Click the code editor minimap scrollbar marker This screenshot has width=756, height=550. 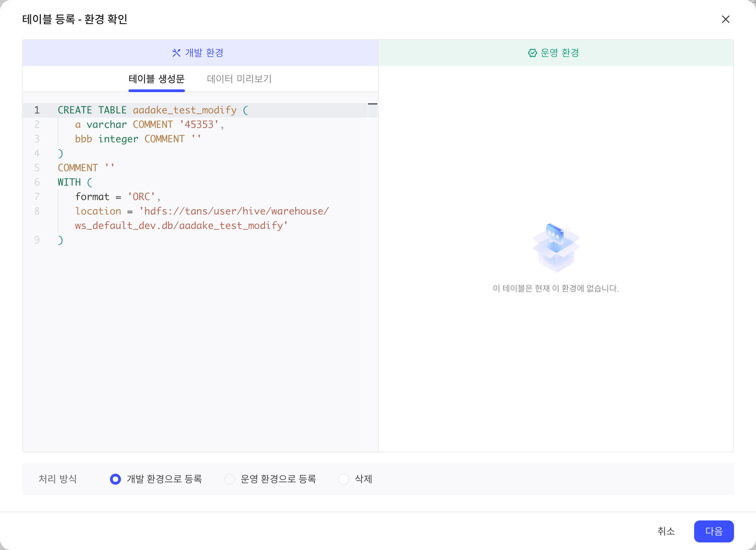[373, 104]
